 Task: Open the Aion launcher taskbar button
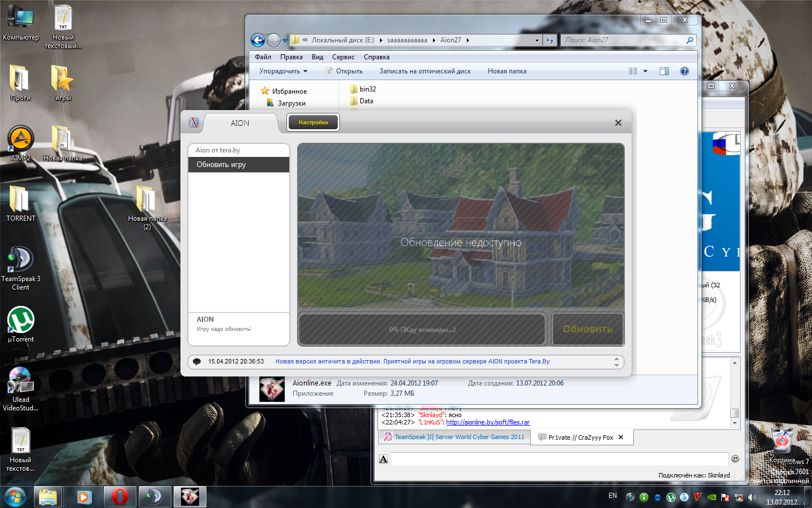click(189, 497)
